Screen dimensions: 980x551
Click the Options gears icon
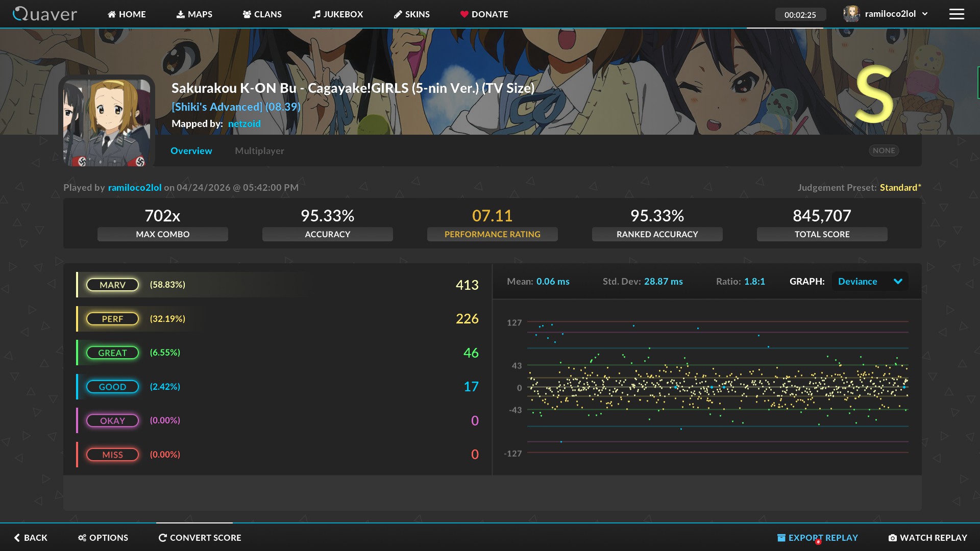click(82, 538)
